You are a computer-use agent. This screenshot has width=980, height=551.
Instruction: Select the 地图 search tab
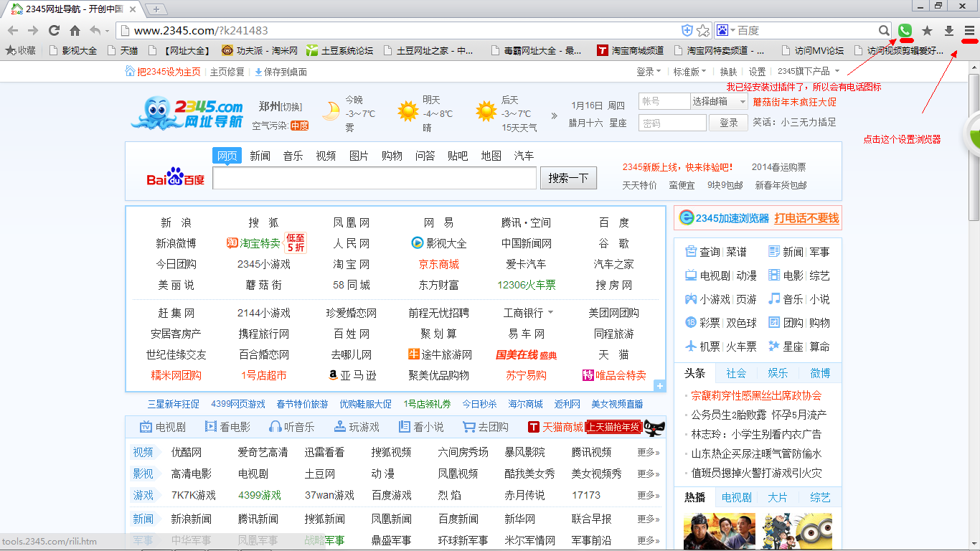pos(491,156)
